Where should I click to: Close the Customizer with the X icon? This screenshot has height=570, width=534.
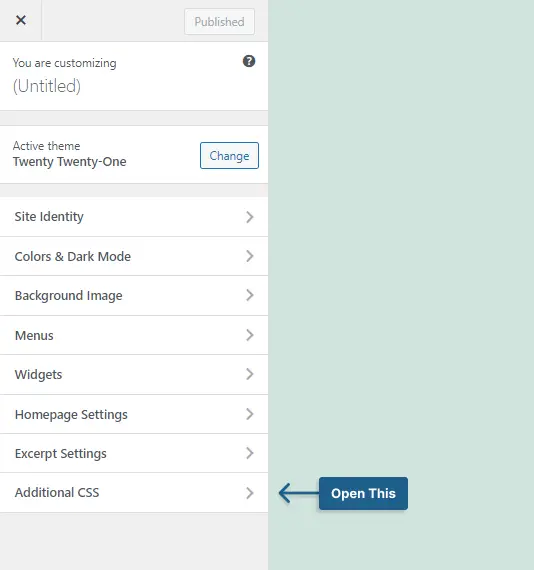21,20
